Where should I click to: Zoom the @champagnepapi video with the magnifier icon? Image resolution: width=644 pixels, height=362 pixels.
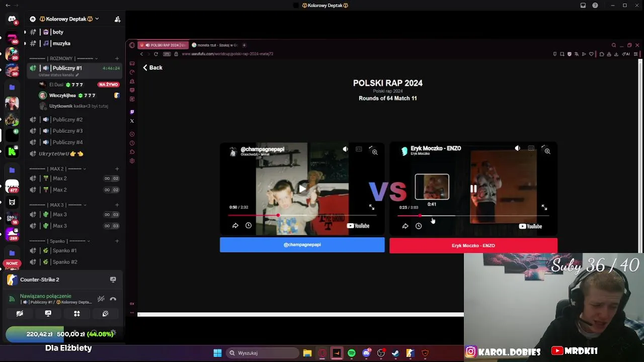pos(375,152)
